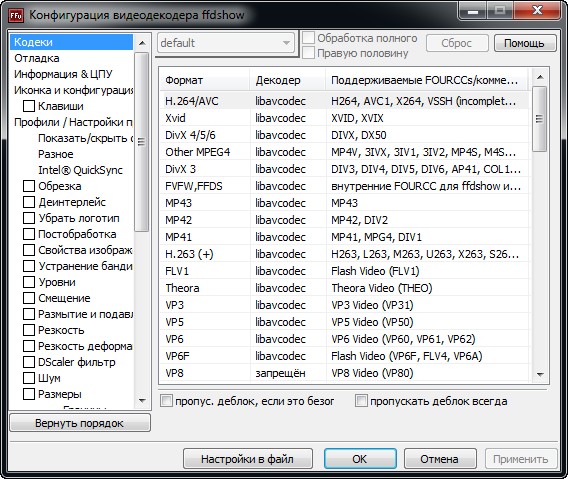The image size is (568, 479).
Task: Click the ffdshow icon in title bar
Action: pos(16,15)
